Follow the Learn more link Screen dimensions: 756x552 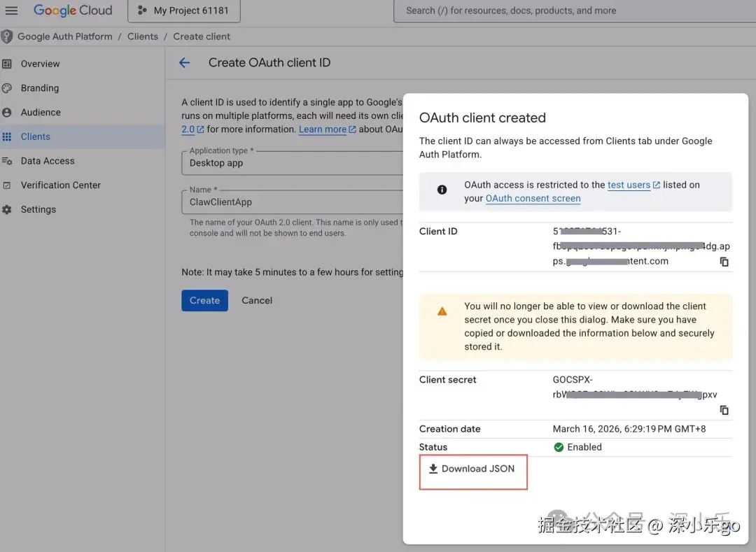click(x=327, y=129)
